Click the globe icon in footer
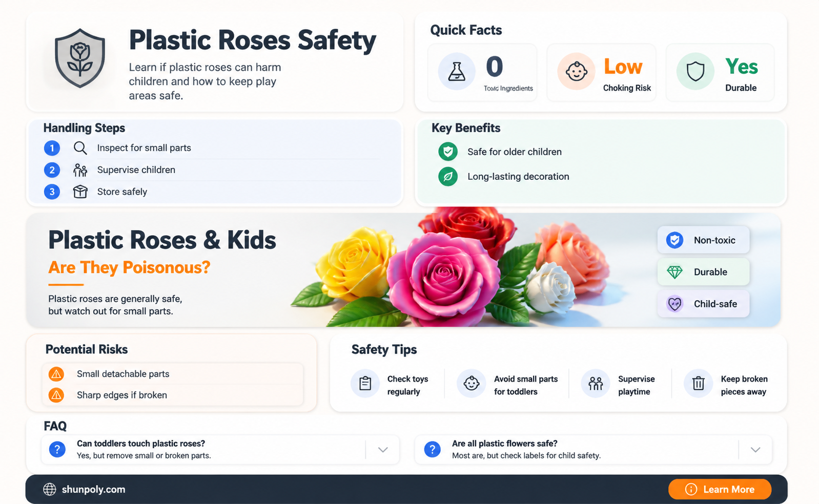 coord(50,489)
